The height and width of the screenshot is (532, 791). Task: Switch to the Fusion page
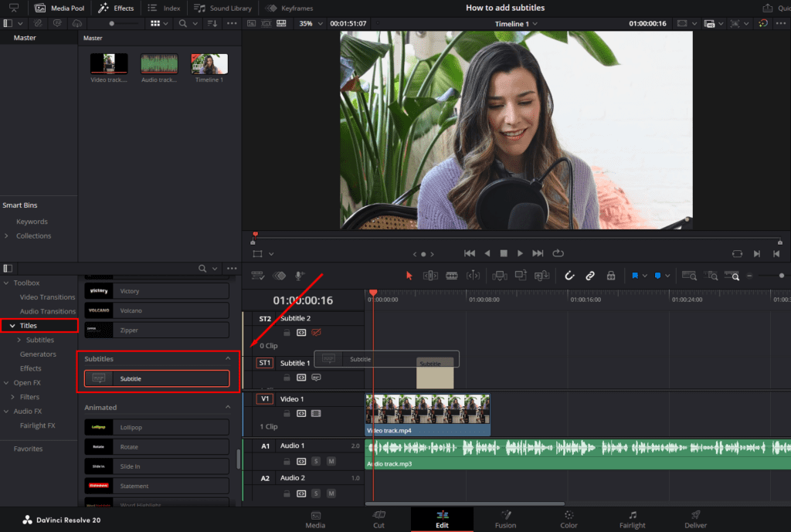pyautogui.click(x=506, y=519)
